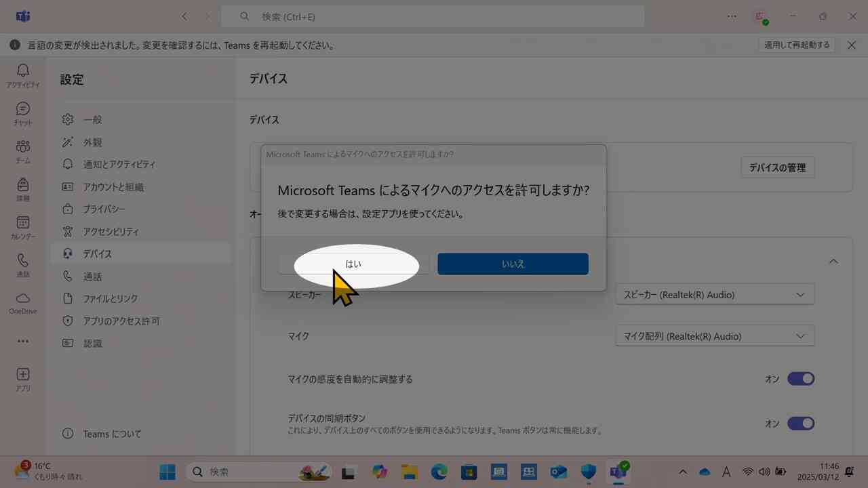Click はい to allow microphone access
The height and width of the screenshot is (488, 868).
(x=353, y=264)
